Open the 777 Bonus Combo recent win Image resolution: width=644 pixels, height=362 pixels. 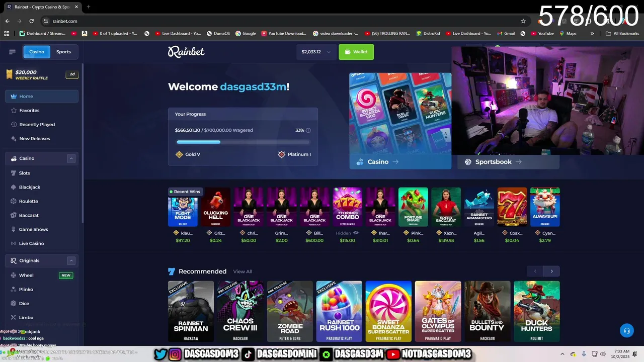(347, 207)
